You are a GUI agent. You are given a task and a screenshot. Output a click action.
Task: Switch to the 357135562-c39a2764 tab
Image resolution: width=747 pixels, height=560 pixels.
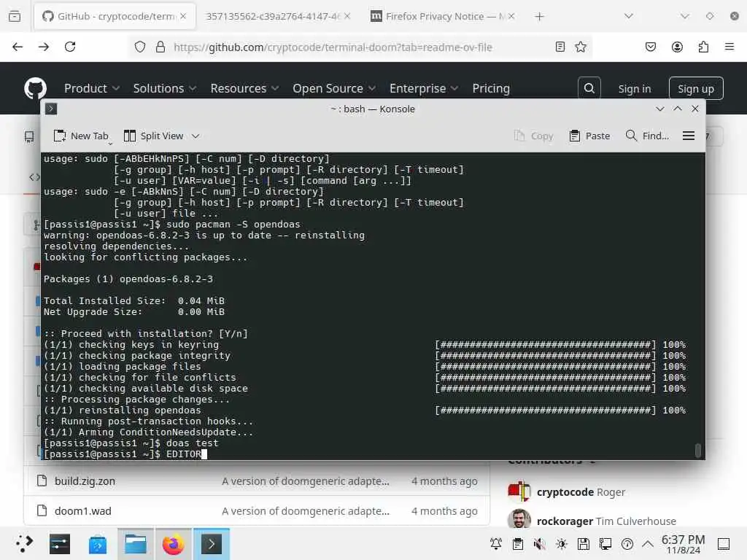[x=271, y=16]
